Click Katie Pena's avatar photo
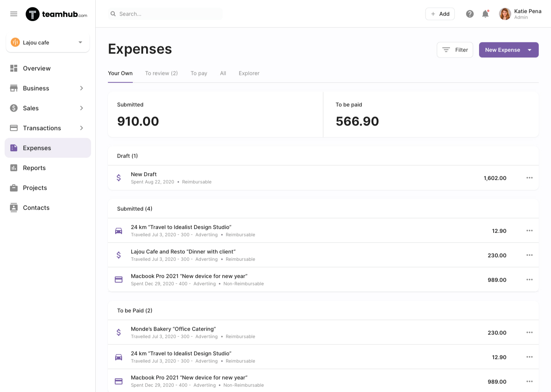The image size is (551, 392). pyautogui.click(x=505, y=14)
